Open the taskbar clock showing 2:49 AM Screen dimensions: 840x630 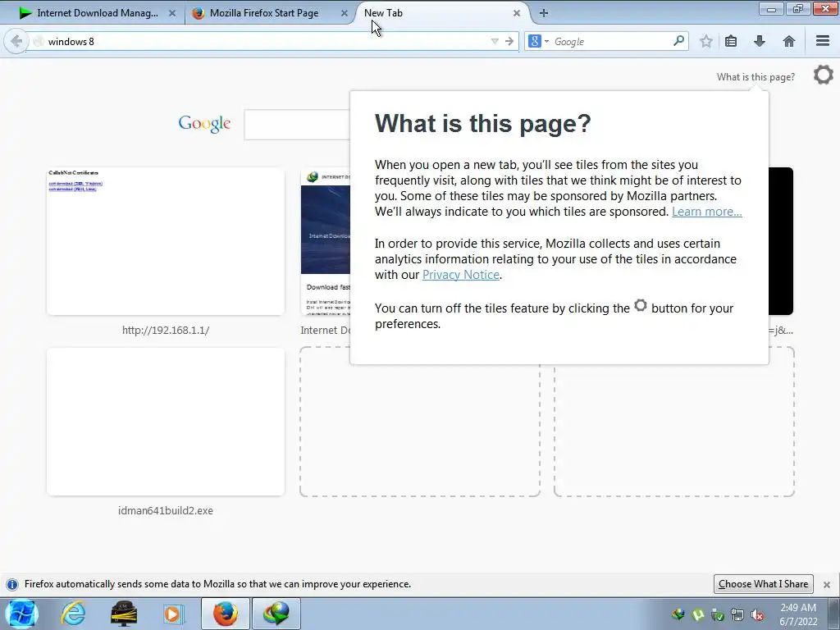click(798, 614)
